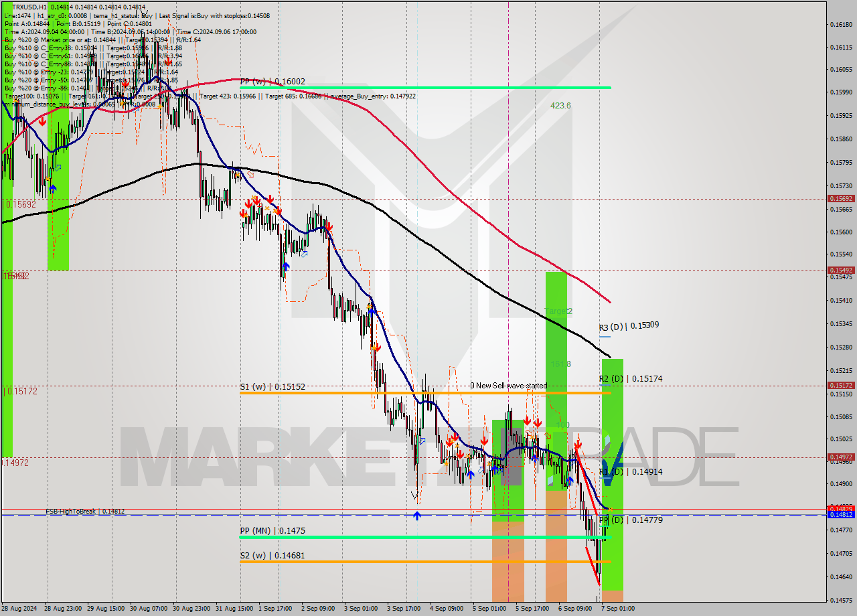Click the 0.16055 value on price axis
This screenshot has width=857, height=616.
(x=840, y=70)
